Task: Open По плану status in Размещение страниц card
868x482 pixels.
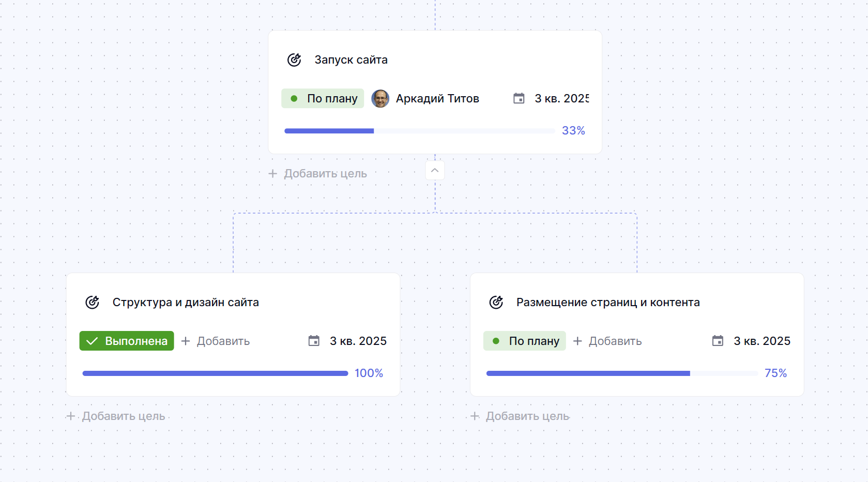Action: [524, 341]
